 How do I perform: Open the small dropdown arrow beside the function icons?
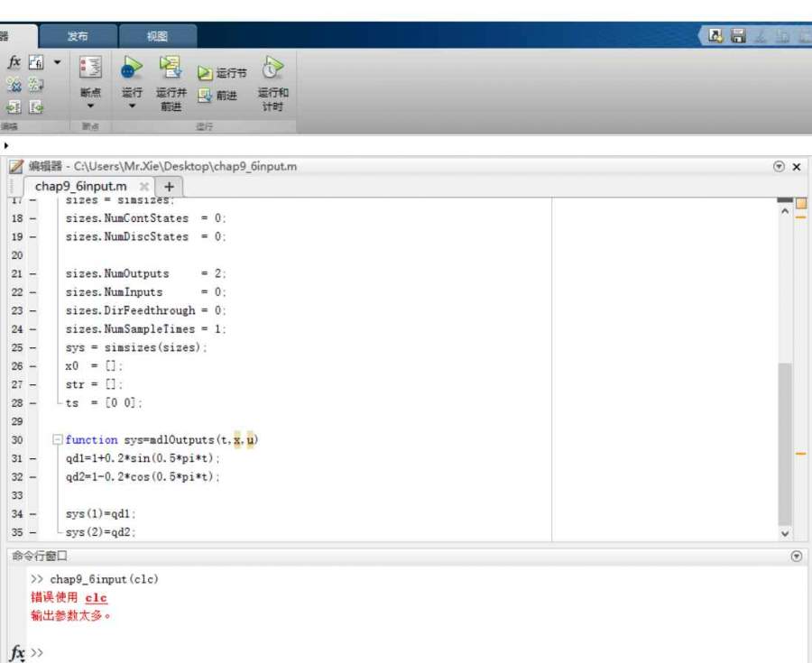(x=58, y=62)
